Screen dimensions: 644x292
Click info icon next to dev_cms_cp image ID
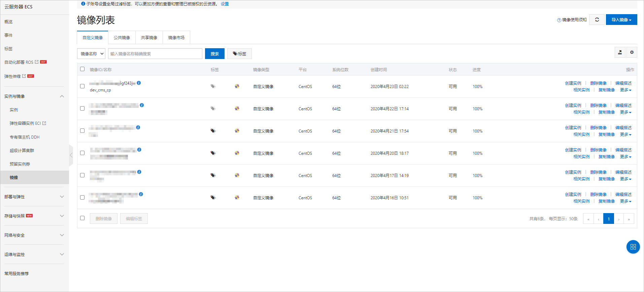(x=139, y=83)
